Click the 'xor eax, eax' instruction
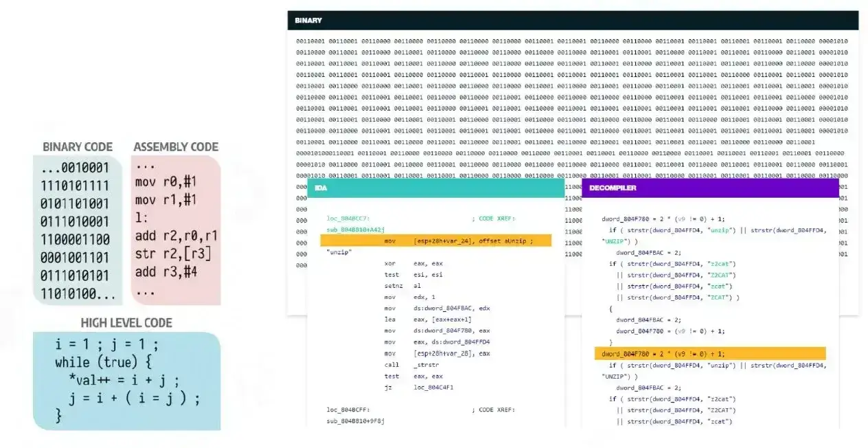Viewport: 868px width, 448px height. (413, 263)
